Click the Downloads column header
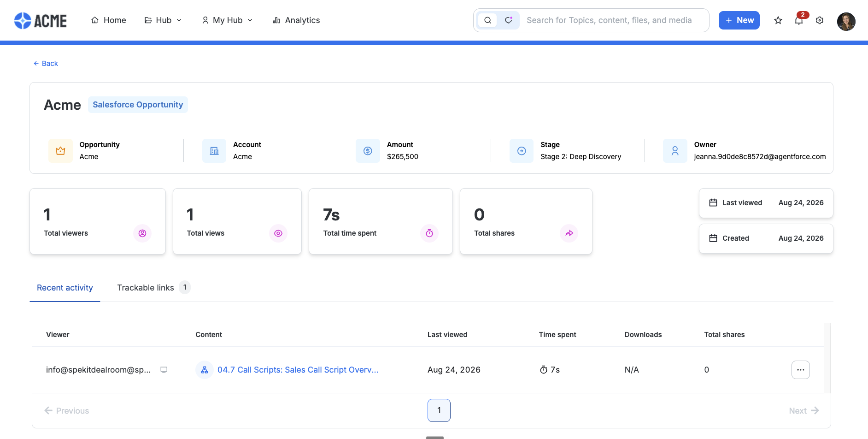 pos(643,335)
